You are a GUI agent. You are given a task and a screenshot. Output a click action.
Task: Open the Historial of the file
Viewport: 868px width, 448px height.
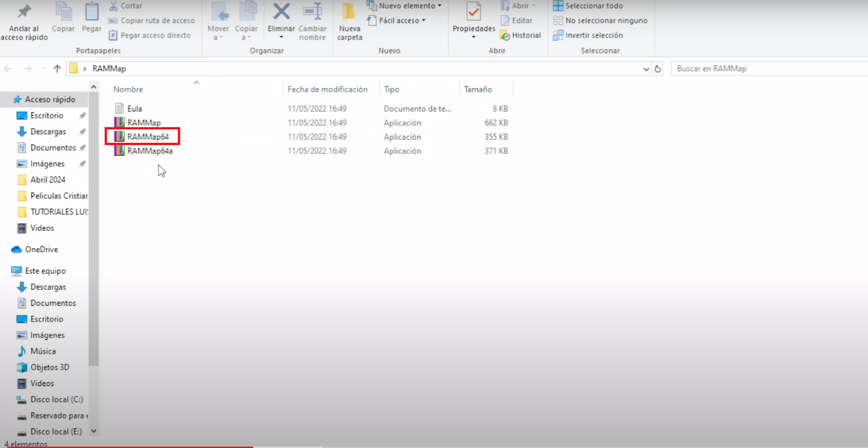pos(520,35)
